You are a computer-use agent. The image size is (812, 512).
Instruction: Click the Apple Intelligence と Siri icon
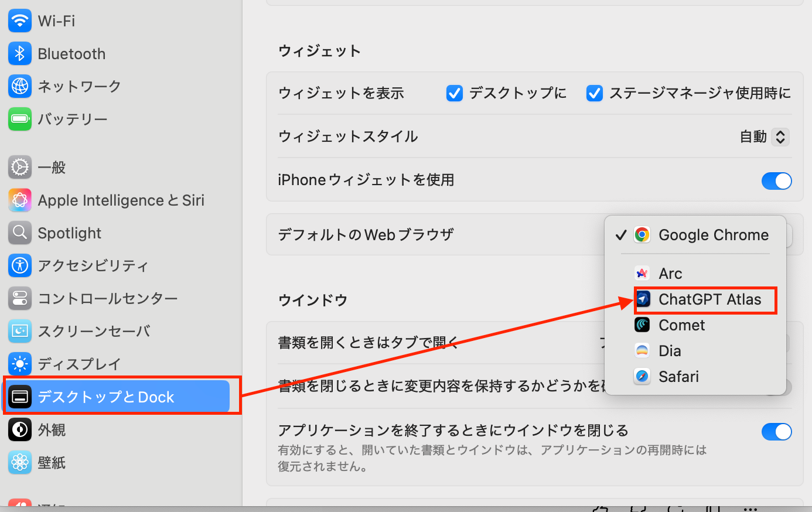pyautogui.click(x=20, y=200)
